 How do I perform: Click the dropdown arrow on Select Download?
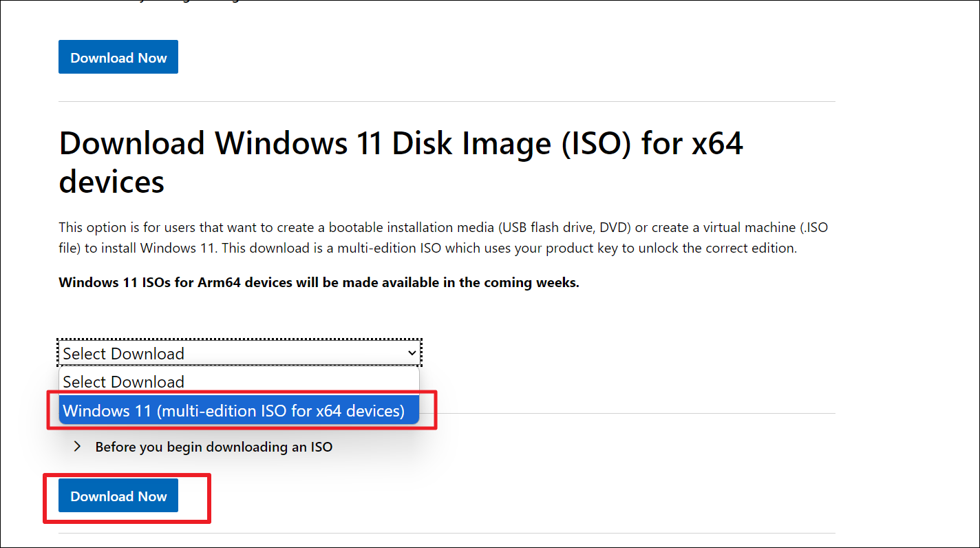[412, 353]
